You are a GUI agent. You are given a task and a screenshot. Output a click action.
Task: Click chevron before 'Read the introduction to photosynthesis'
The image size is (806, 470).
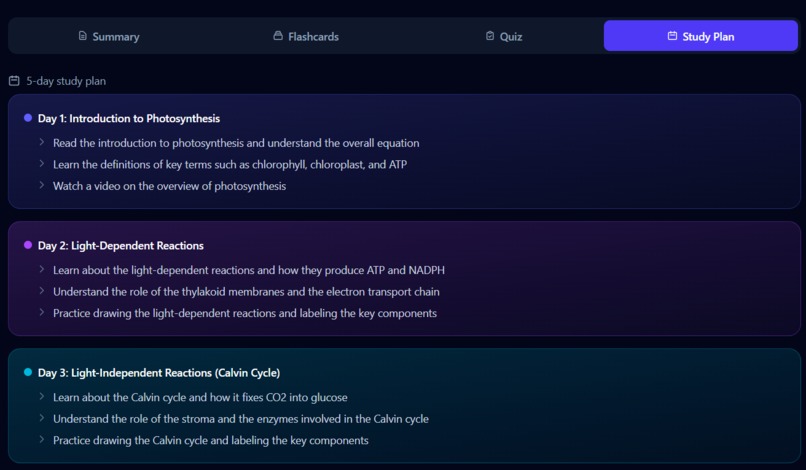coord(42,142)
